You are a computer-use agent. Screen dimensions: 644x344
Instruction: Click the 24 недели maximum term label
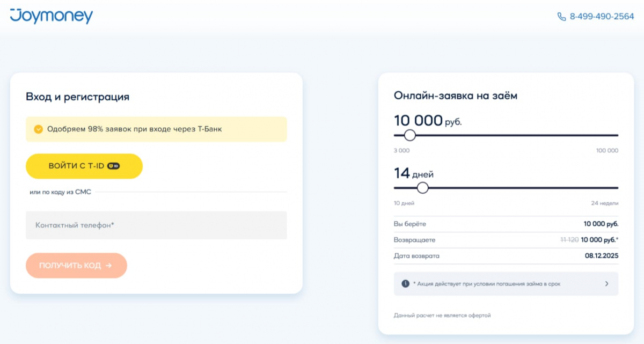point(605,203)
